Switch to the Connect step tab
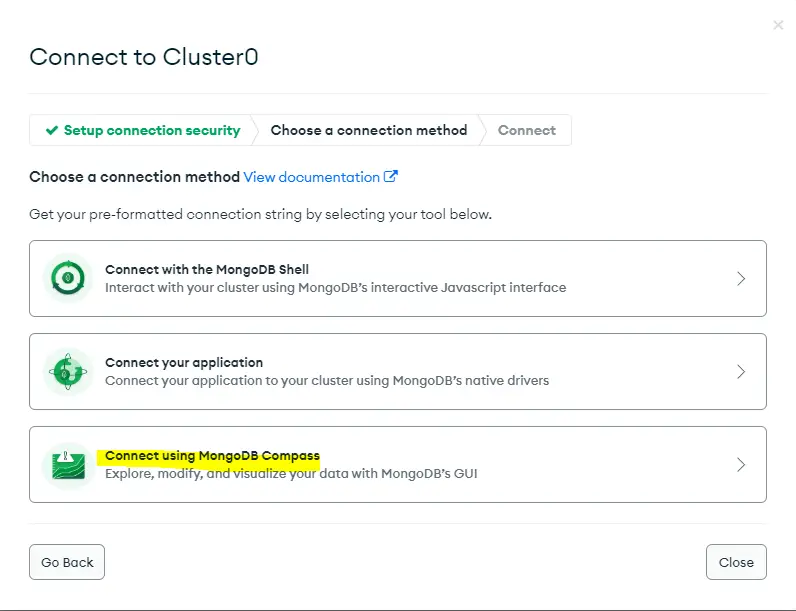This screenshot has width=796, height=611. tap(526, 130)
